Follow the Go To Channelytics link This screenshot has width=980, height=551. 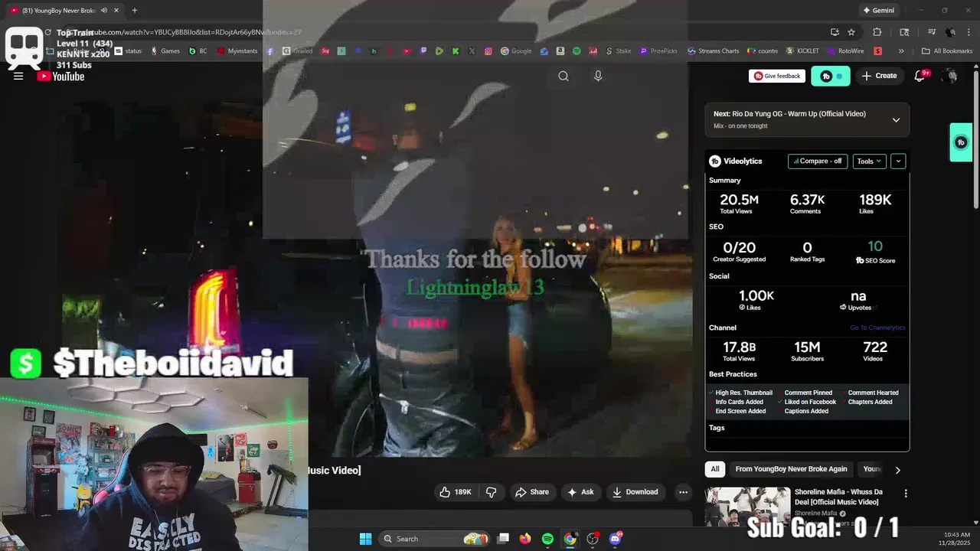click(x=877, y=328)
